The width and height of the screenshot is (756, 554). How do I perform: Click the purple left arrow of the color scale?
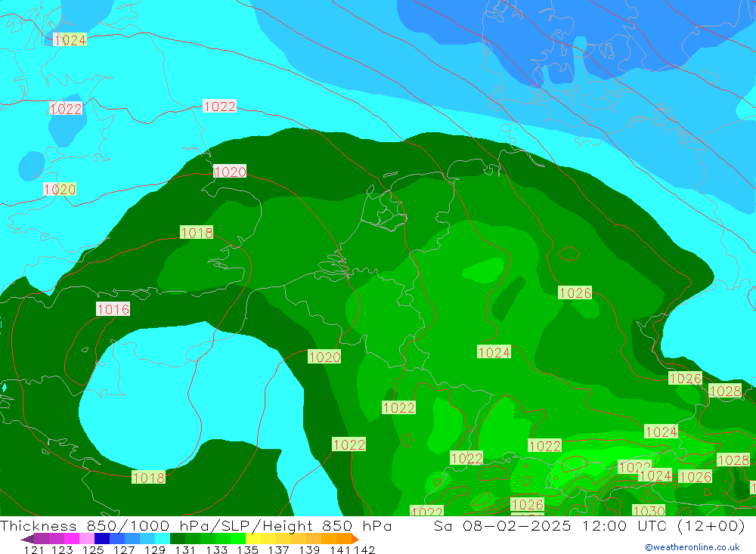pos(26,539)
